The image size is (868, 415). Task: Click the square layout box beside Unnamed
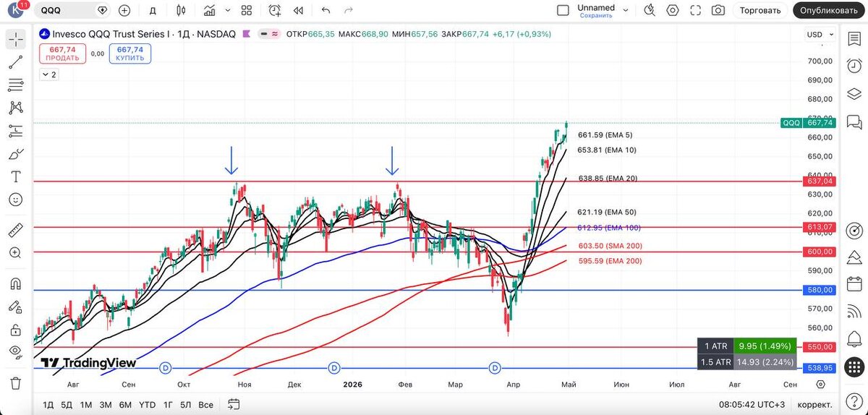563,10
